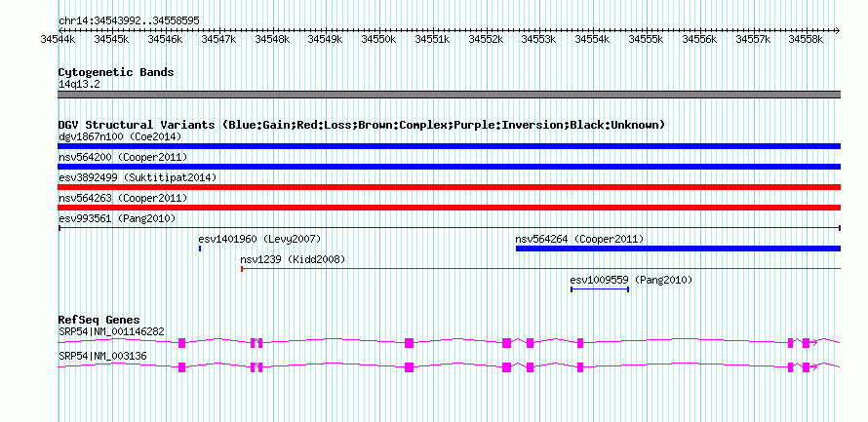Select the nsv564200 blue variant bar
The height and width of the screenshot is (422, 868).
pyautogui.click(x=449, y=167)
